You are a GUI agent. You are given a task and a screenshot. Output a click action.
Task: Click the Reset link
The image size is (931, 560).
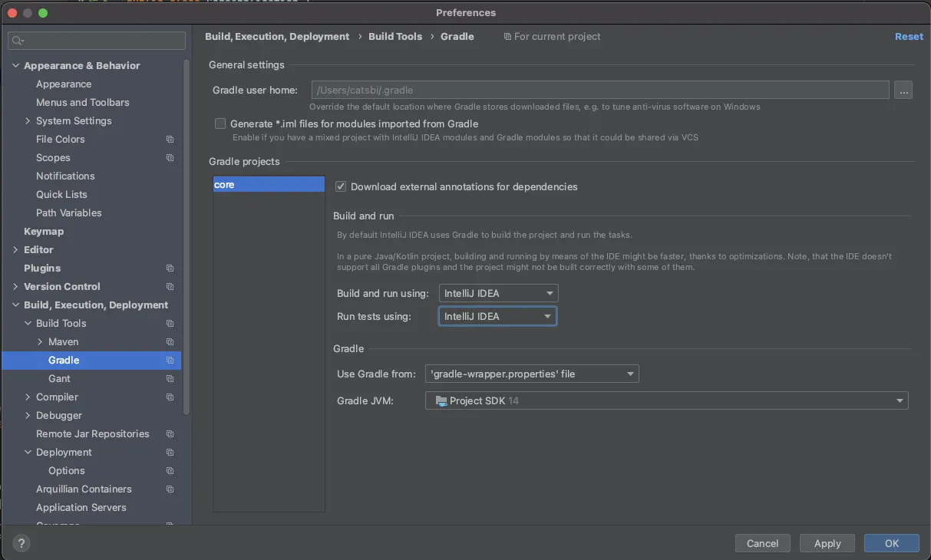click(x=909, y=37)
